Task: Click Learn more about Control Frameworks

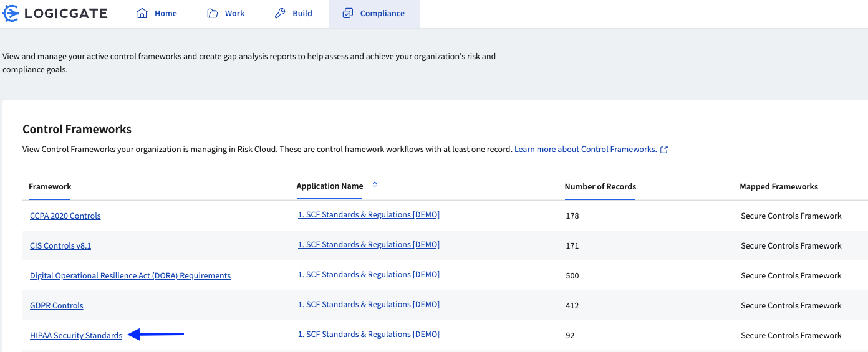Action: click(x=586, y=150)
